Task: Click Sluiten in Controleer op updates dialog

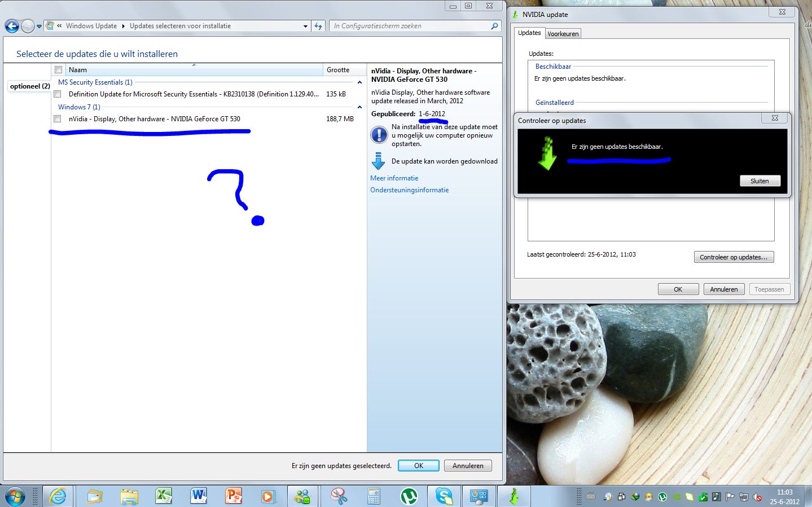Action: tap(760, 181)
